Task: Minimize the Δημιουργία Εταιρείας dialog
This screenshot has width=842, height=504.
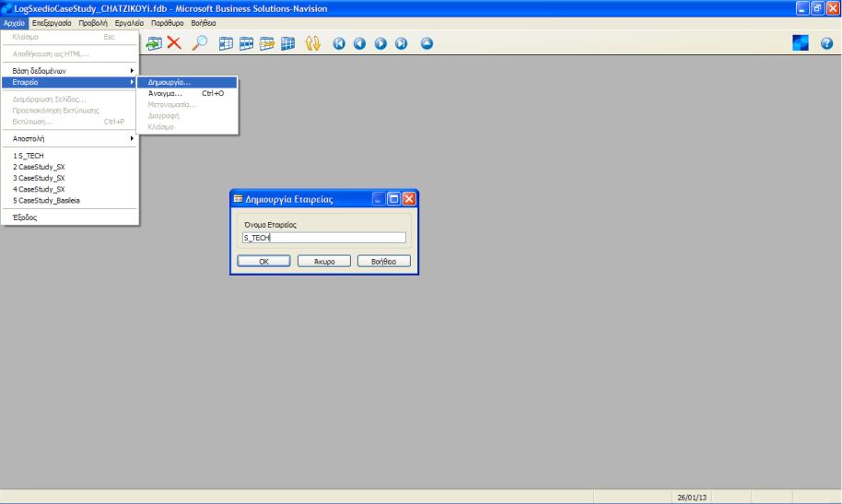Action: pyautogui.click(x=378, y=199)
